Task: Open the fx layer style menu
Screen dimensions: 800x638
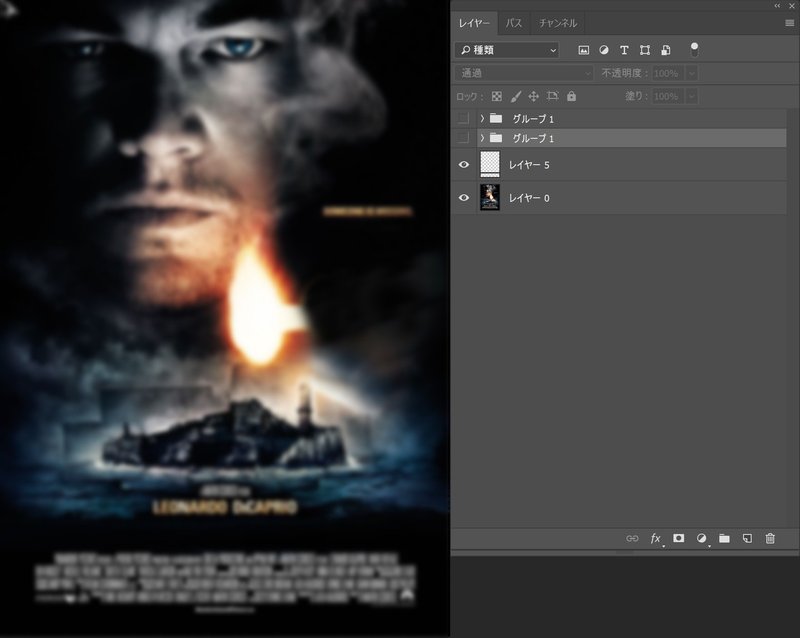Action: point(656,538)
